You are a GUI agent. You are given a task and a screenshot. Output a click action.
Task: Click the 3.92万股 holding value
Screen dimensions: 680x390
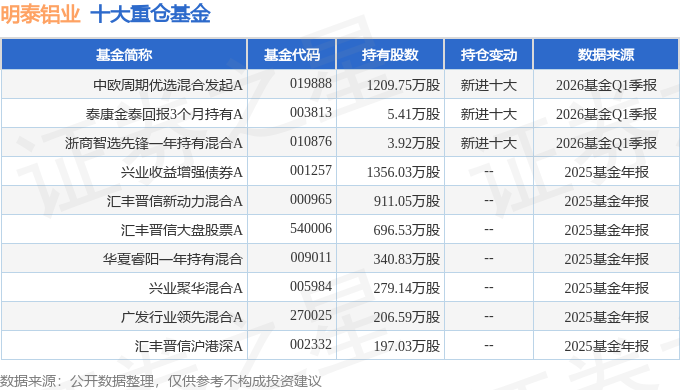point(414,143)
